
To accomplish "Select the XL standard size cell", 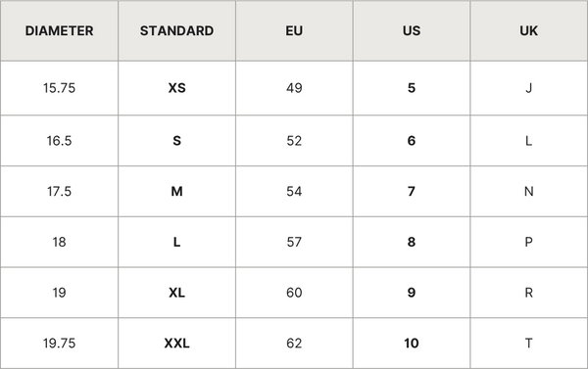I will click(176, 293).
